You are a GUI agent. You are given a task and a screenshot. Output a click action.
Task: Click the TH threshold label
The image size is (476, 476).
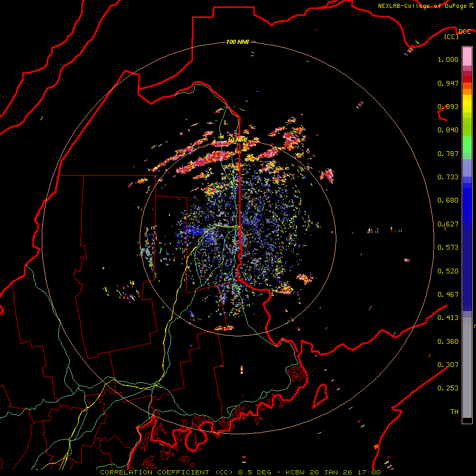(454, 412)
